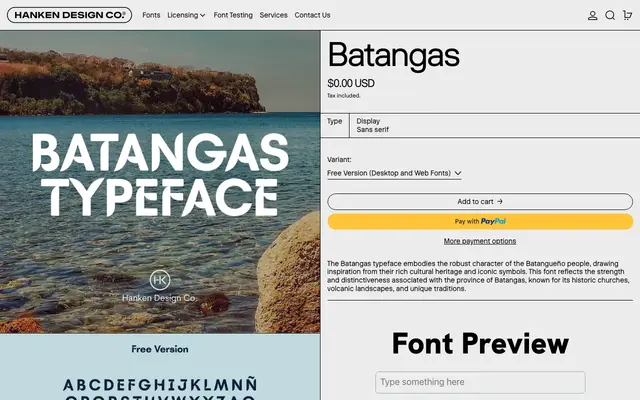The image size is (640, 400).
Task: Go to Font Testing page
Action: (233, 15)
